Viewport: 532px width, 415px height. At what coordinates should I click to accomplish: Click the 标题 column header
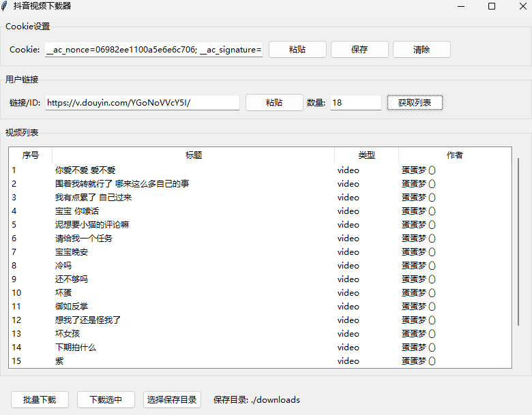pyautogui.click(x=194, y=155)
